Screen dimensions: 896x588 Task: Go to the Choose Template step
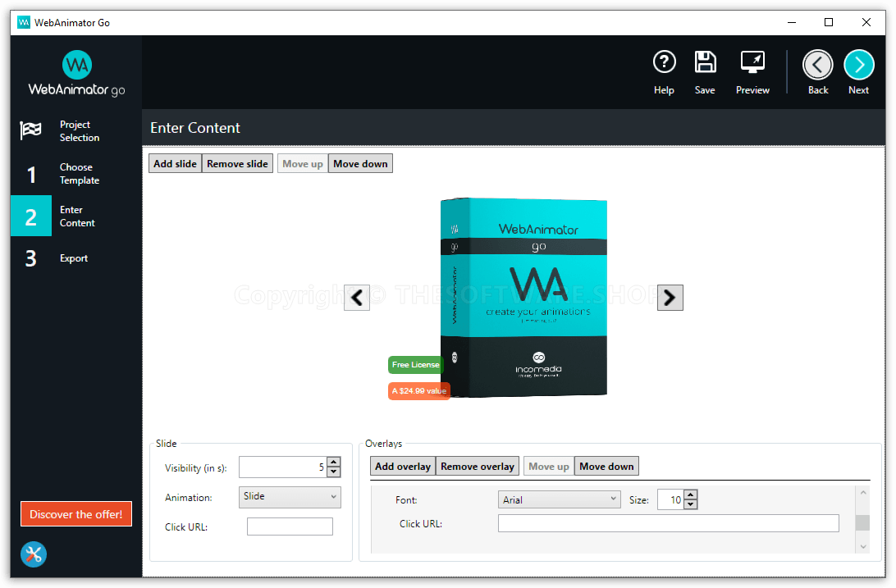75,174
